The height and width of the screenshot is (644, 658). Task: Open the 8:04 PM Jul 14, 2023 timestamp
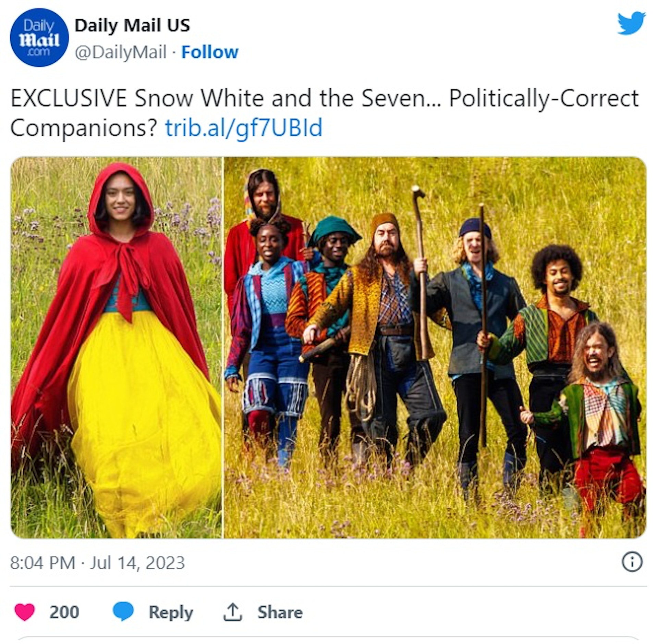97,563
